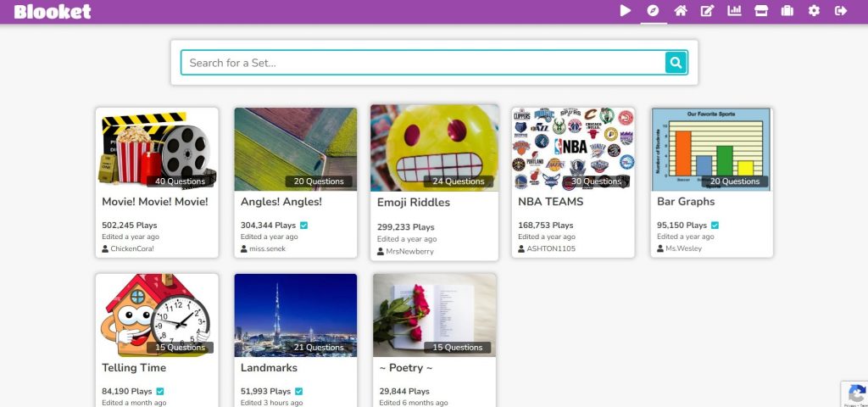
Task: Click the user icon beside miss.senek
Action: click(244, 249)
